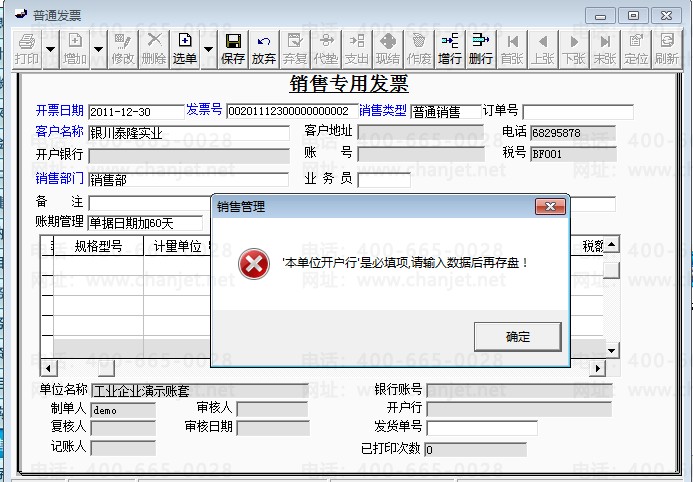This screenshot has height=482, width=693.
Task: Click the 弃复 toolbar icon
Action: [295, 49]
